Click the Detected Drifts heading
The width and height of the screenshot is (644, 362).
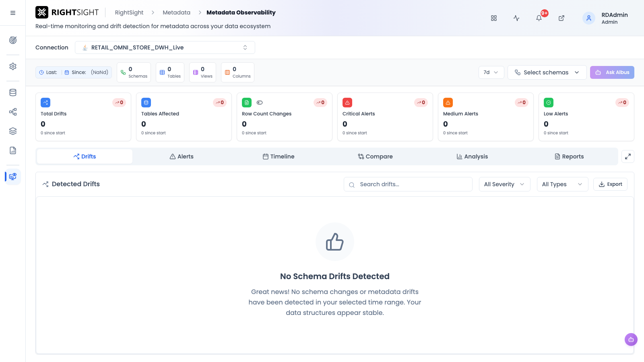tap(76, 184)
